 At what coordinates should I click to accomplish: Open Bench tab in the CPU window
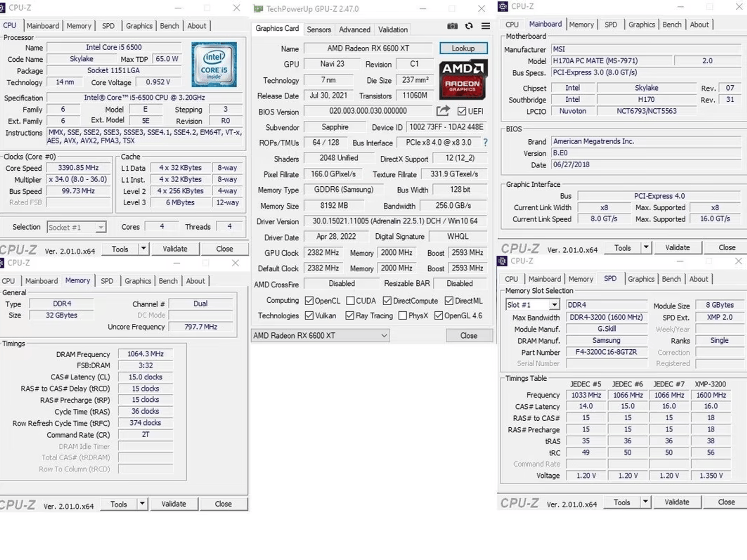[169, 26]
